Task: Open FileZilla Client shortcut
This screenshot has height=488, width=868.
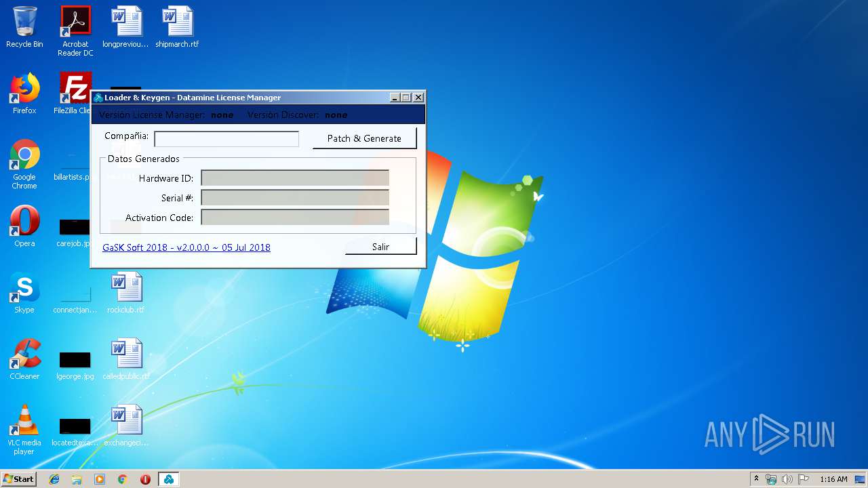Action: [x=73, y=94]
